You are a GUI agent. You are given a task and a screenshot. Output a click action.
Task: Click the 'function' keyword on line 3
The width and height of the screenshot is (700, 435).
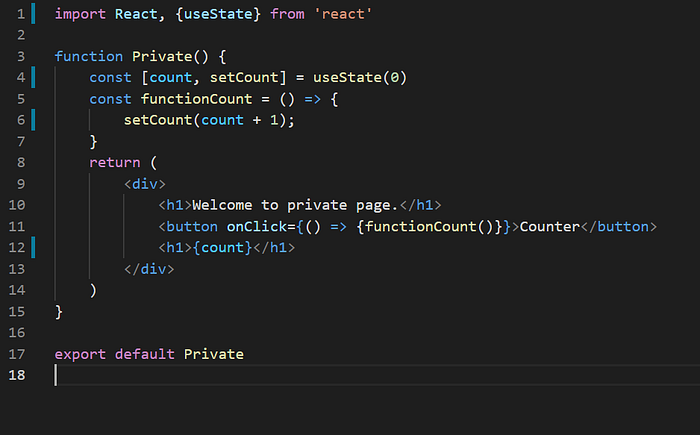pos(89,56)
